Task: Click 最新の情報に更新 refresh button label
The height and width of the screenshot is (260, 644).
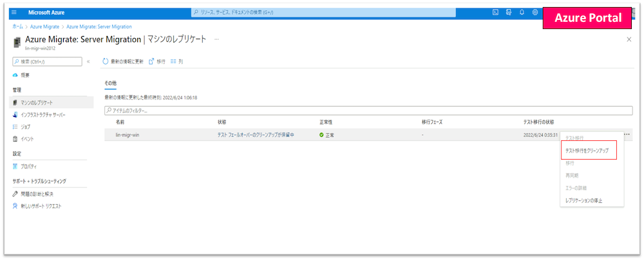Action: (128, 61)
